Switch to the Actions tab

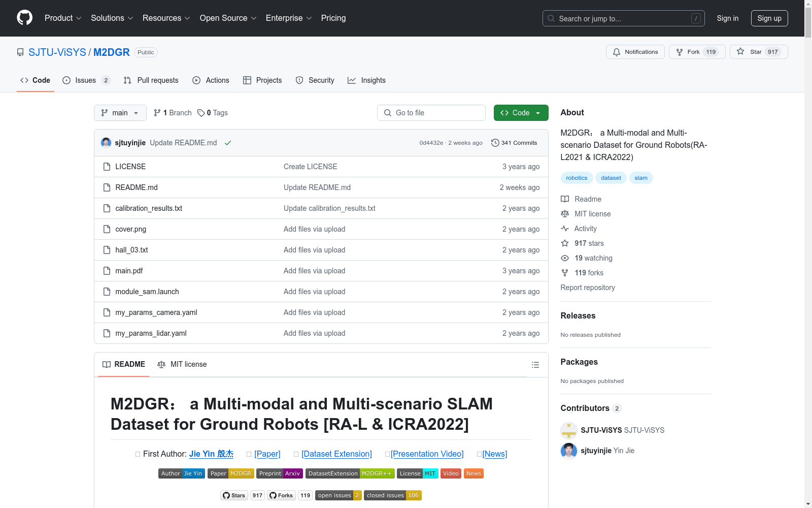[211, 80]
